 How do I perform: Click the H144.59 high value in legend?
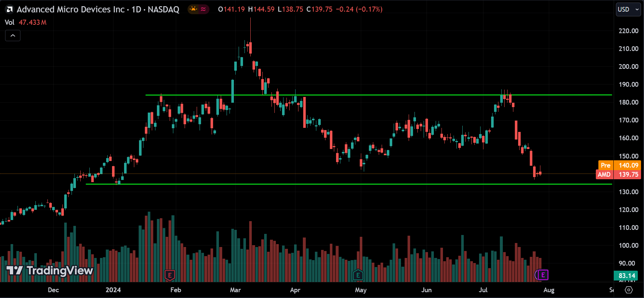point(261,9)
